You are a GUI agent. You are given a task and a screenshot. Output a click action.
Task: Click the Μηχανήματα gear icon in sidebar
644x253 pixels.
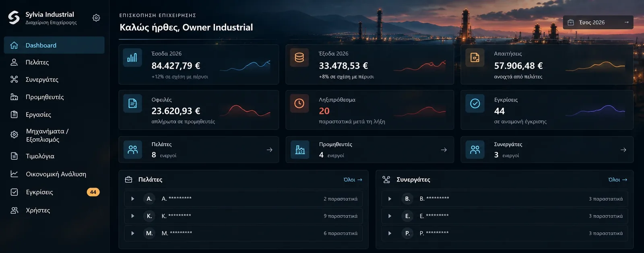14,135
